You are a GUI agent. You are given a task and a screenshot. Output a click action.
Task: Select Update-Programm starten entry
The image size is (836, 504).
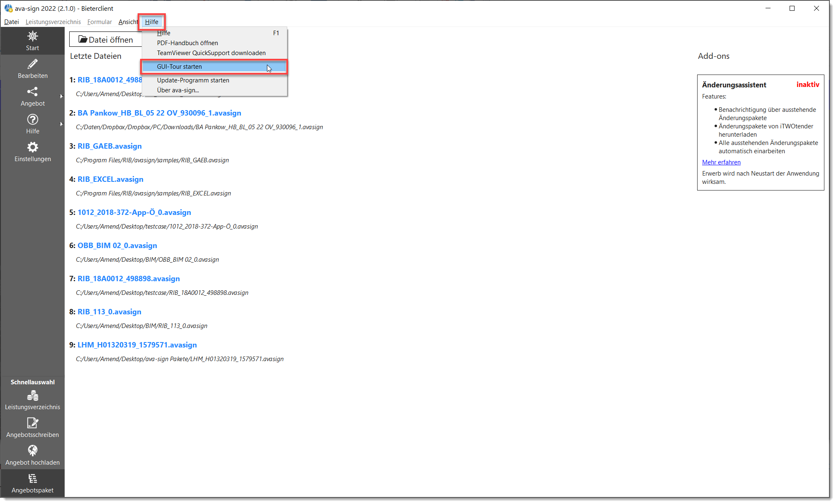[x=215, y=80]
